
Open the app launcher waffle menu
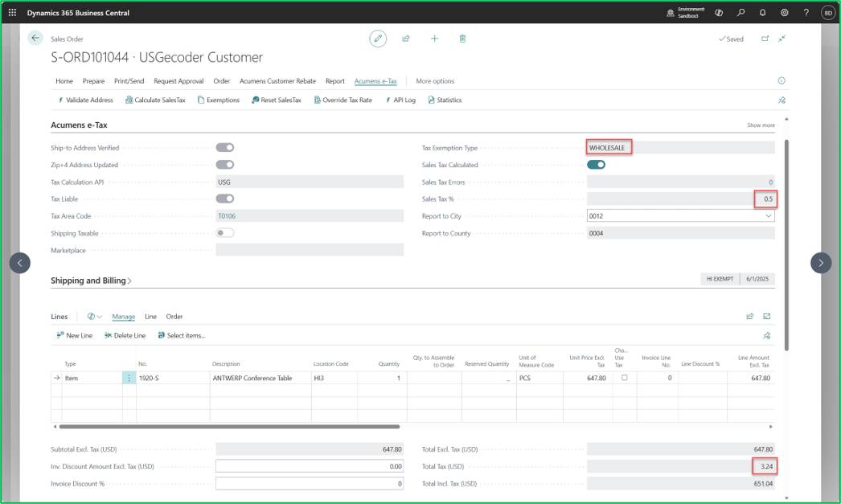tap(12, 12)
